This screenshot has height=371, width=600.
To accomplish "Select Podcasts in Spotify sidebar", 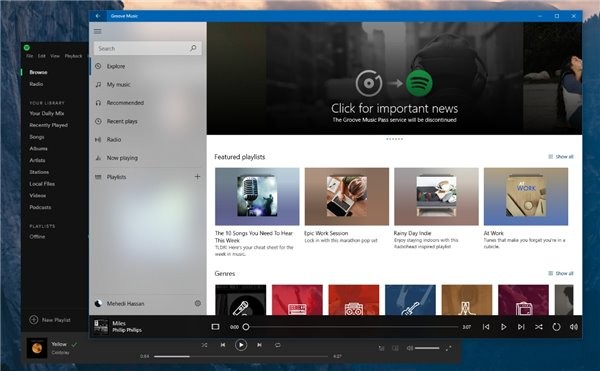I will click(x=40, y=207).
